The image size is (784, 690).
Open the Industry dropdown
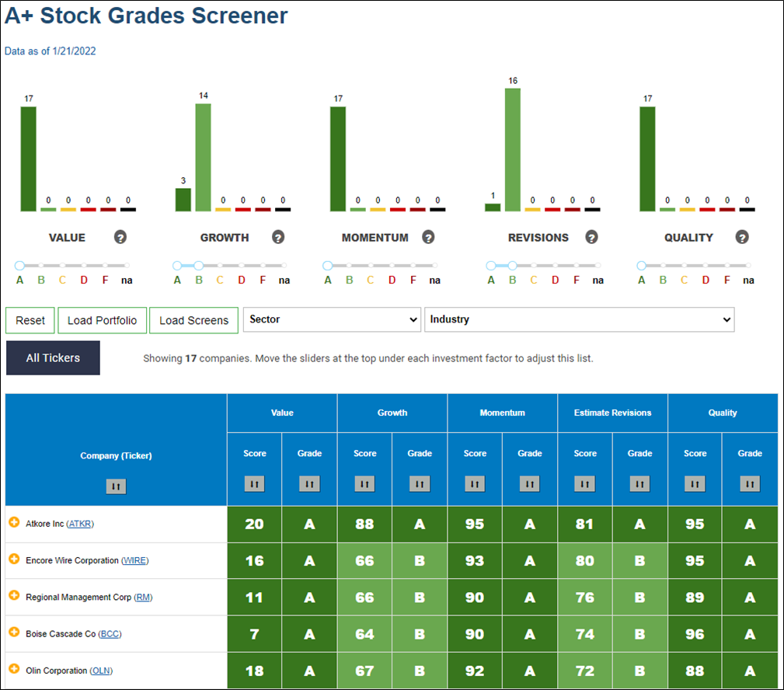click(x=580, y=319)
